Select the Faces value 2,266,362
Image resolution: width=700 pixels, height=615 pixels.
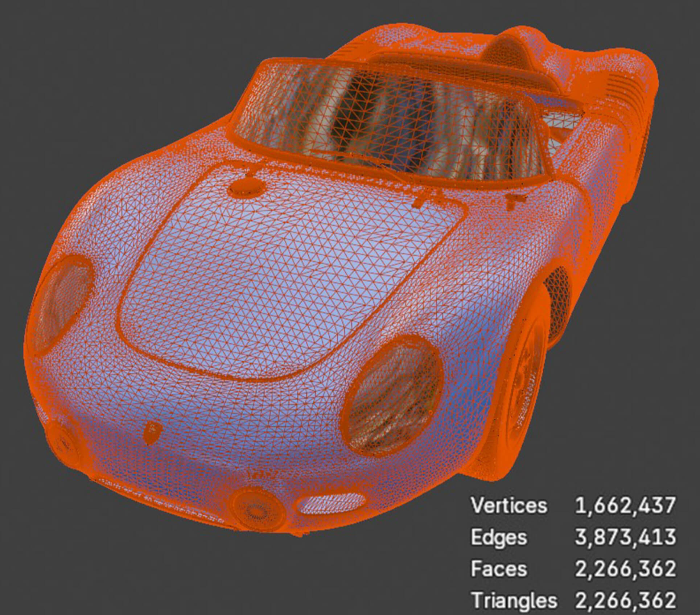(625, 569)
